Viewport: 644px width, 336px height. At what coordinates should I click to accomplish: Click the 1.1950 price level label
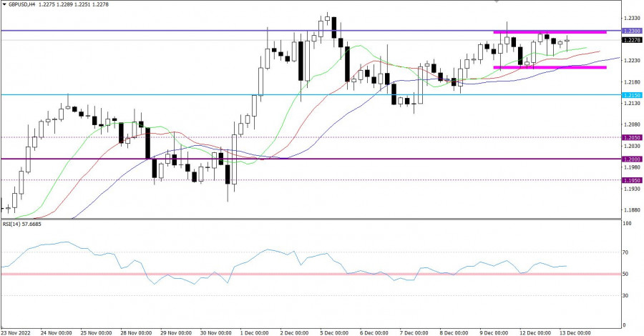pos(631,180)
